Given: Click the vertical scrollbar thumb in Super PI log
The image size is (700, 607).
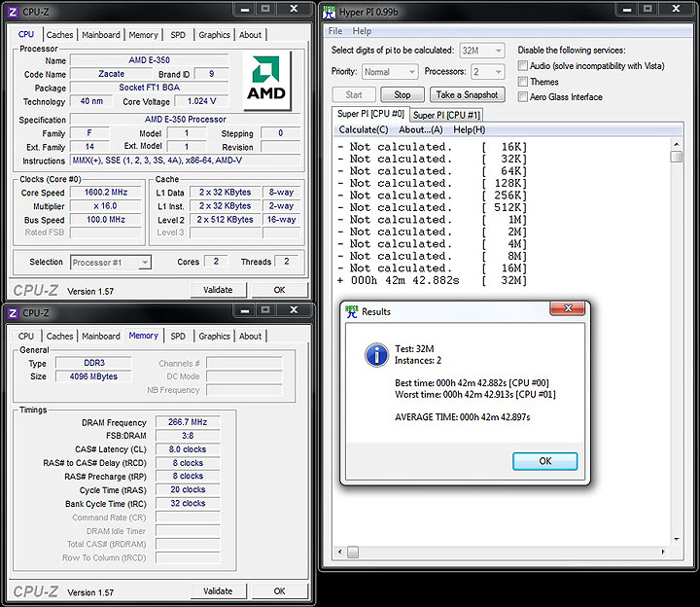Looking at the screenshot, I should tap(677, 157).
